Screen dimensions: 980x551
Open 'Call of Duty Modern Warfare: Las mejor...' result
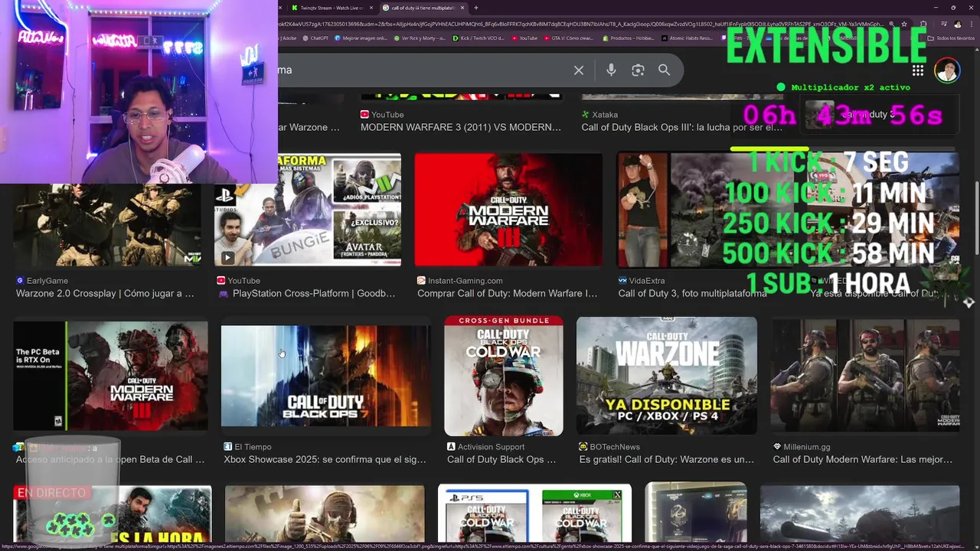click(863, 460)
